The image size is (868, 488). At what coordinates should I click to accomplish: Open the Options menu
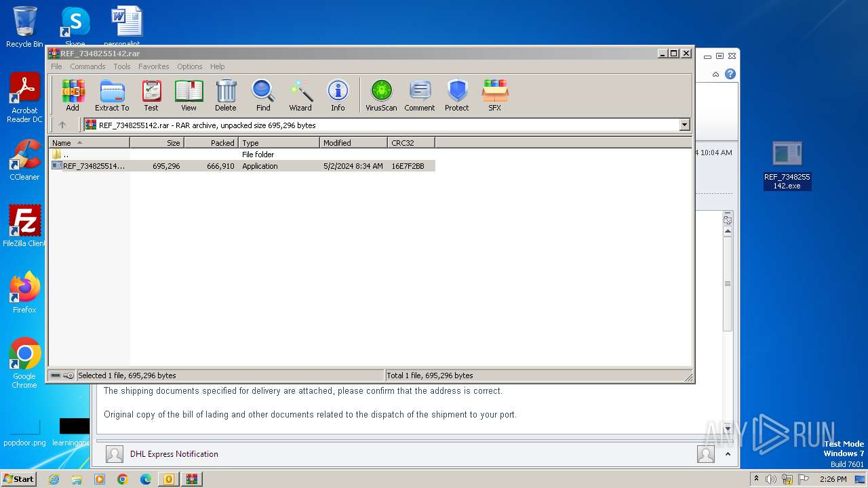click(x=190, y=66)
